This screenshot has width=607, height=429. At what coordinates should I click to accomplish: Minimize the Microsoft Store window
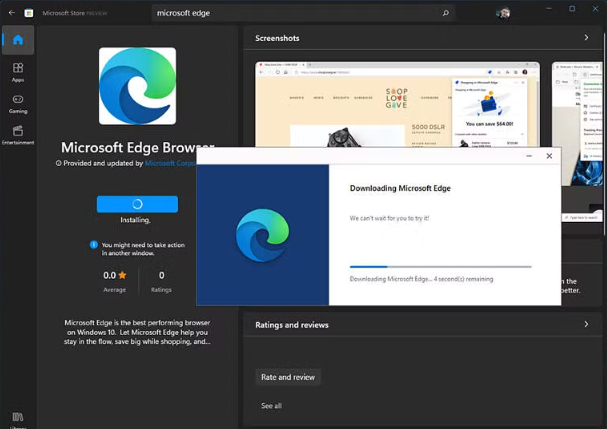click(549, 9)
